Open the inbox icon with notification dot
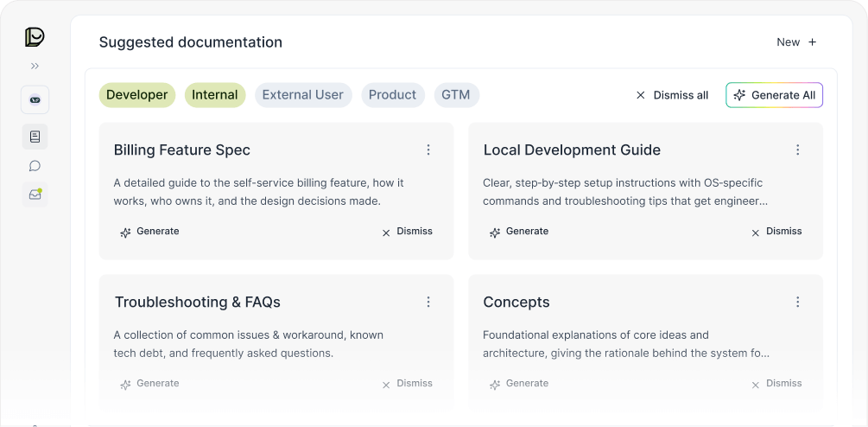Viewport: 868px width, 427px height. [35, 194]
